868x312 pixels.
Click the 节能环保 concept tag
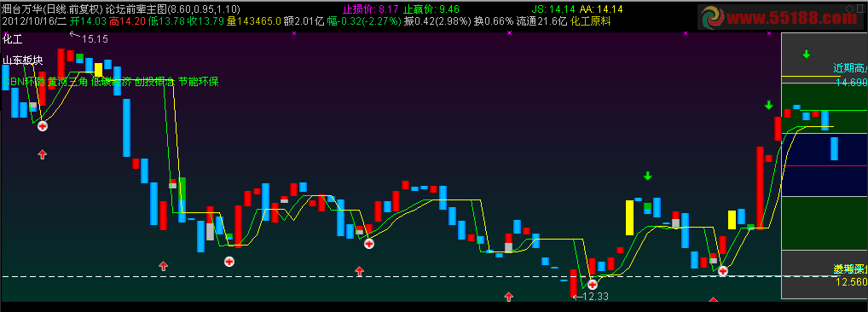point(199,82)
